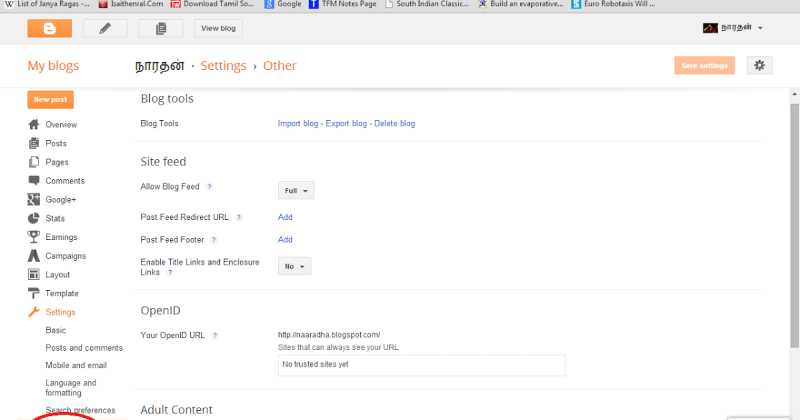Click the Google+ icon in the sidebar
Image resolution: width=800 pixels, height=420 pixels.
(34, 199)
